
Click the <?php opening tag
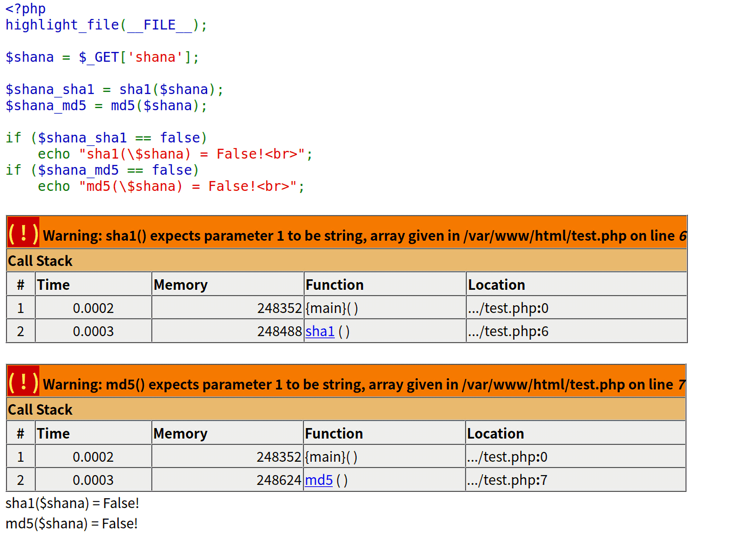coord(26,9)
